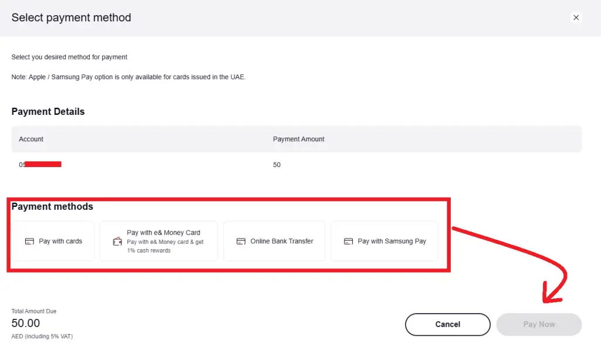Close the Select payment method dialog
Image resolution: width=601 pixels, height=364 pixels.
pos(576,18)
